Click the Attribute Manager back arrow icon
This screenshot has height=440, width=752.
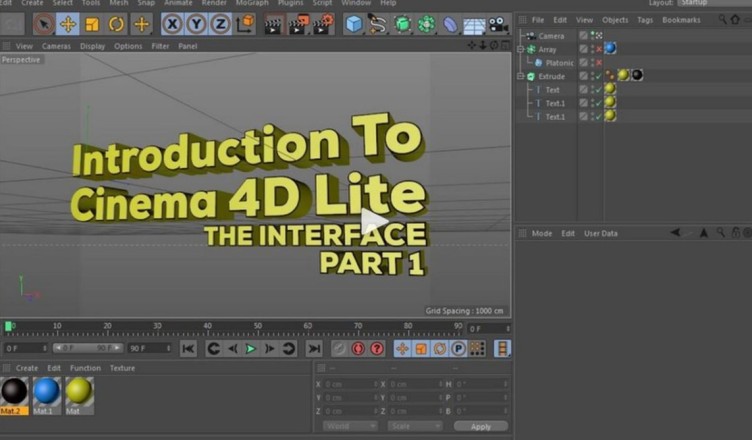675,233
